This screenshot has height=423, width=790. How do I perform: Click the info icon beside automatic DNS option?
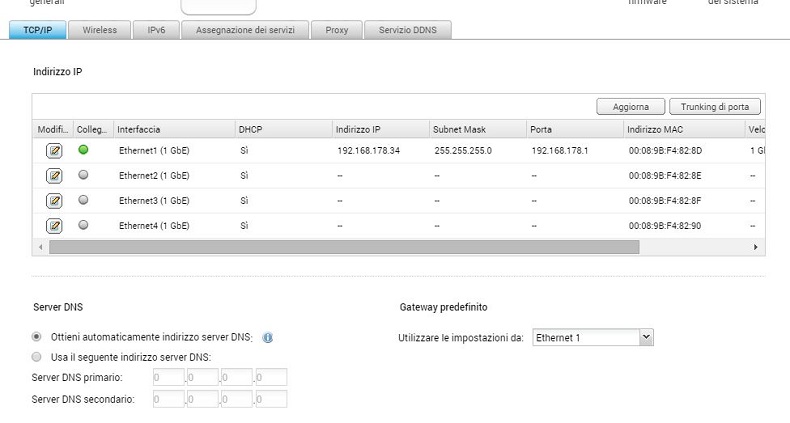point(268,338)
